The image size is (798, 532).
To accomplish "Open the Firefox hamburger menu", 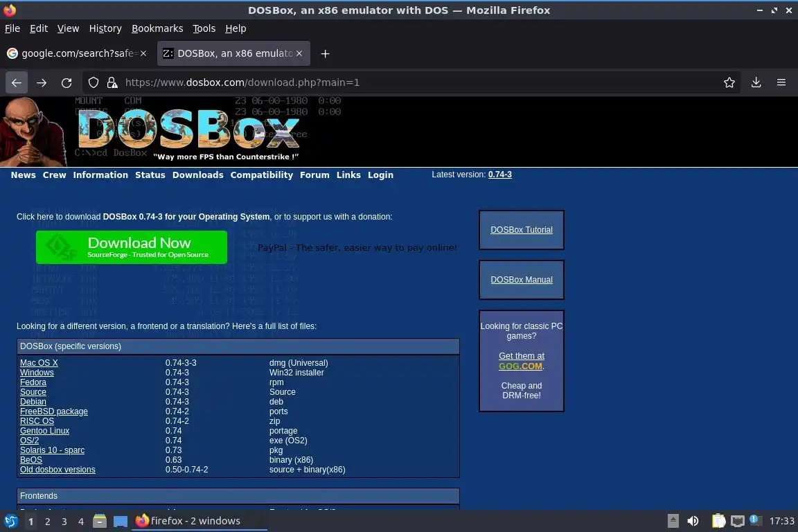I will click(x=781, y=82).
